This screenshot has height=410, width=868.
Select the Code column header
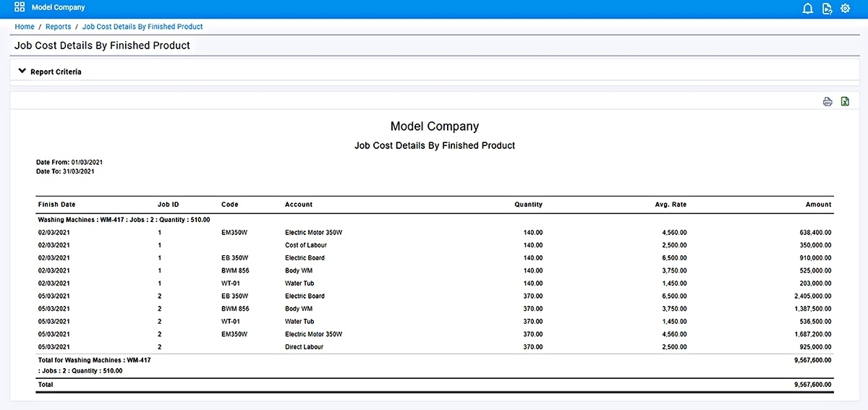[230, 205]
